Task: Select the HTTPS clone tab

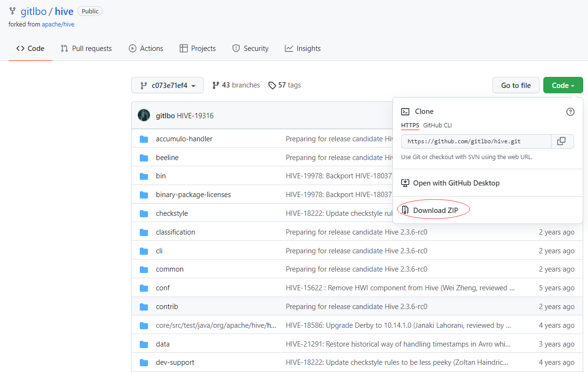Action: tap(410, 125)
